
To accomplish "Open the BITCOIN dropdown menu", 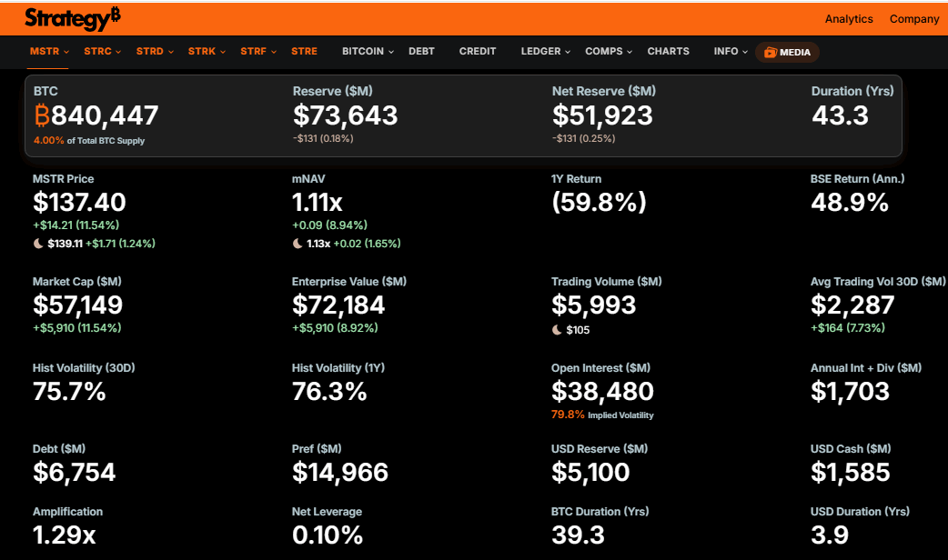I will coord(368,51).
